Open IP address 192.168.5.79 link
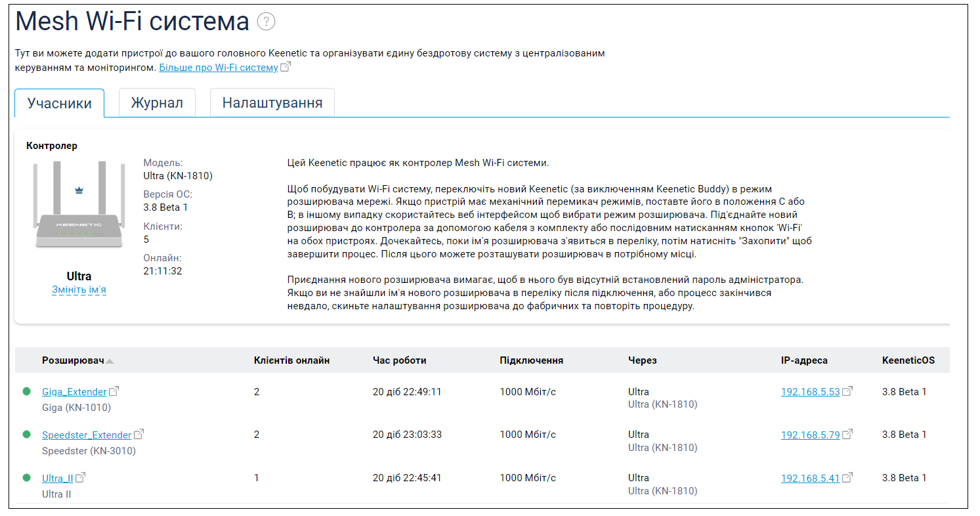980x516 pixels. point(811,435)
